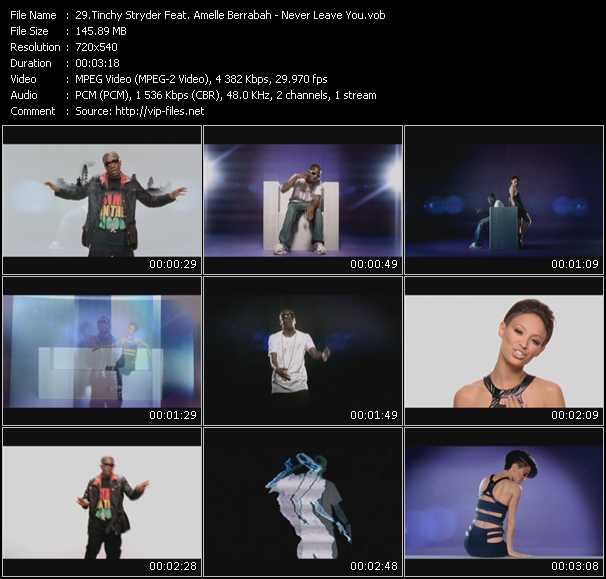Click the PCM audio info line

226,95
